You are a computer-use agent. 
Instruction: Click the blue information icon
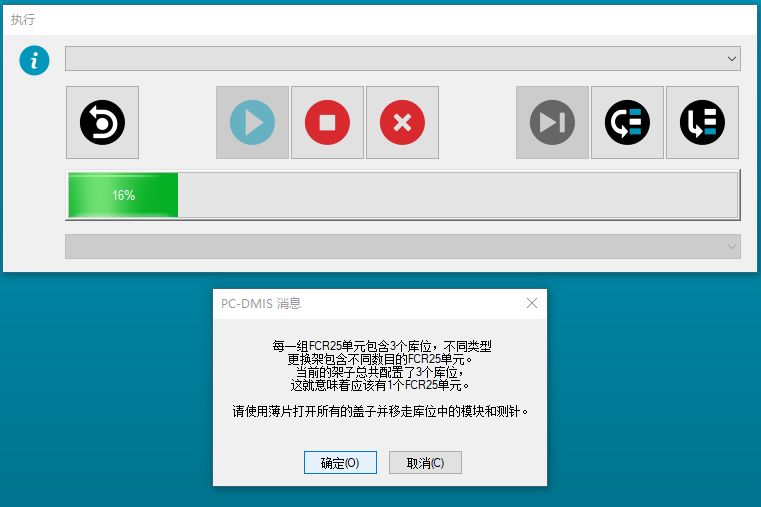click(x=35, y=60)
